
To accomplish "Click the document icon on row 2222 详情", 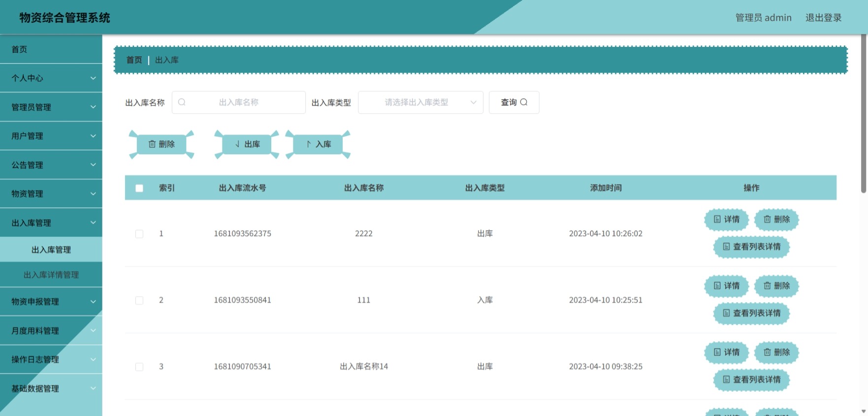I will [x=717, y=219].
